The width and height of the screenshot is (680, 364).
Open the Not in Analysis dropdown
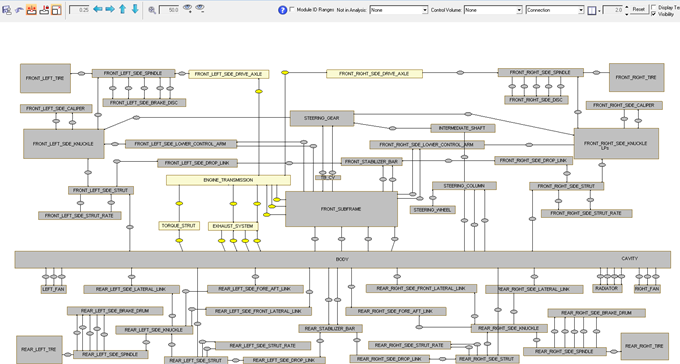399,10
